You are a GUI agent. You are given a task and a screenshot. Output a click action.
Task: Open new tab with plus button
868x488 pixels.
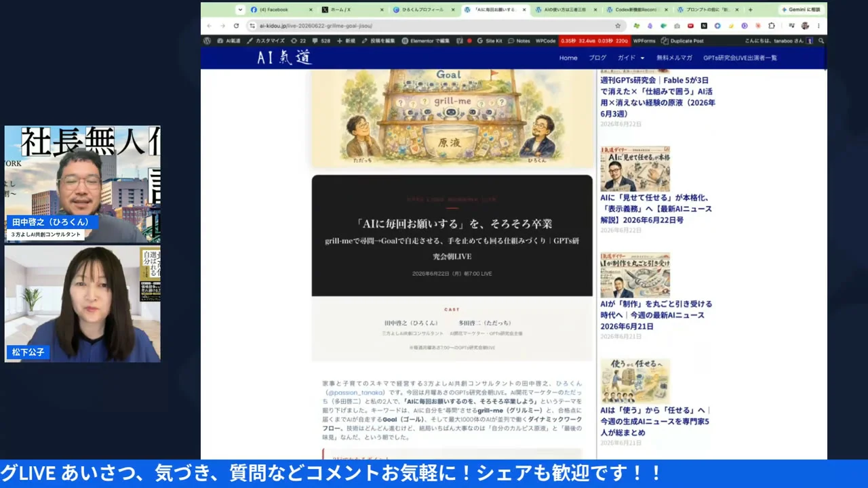pos(750,9)
